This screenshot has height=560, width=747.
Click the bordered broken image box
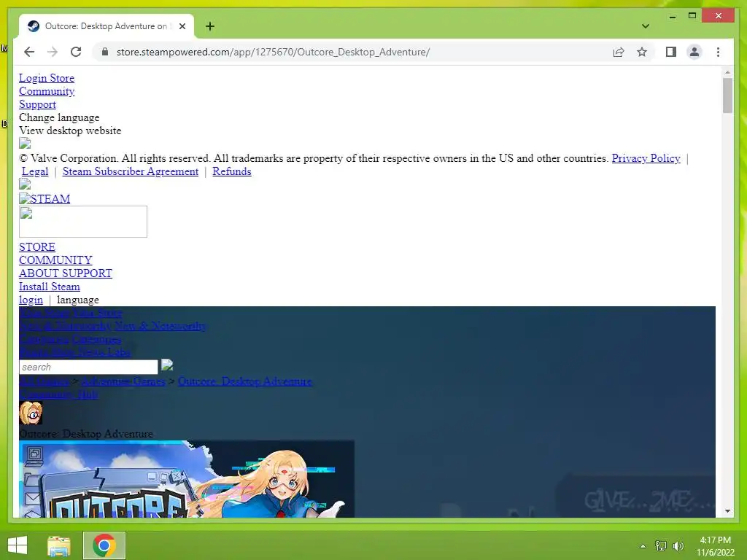(83, 222)
